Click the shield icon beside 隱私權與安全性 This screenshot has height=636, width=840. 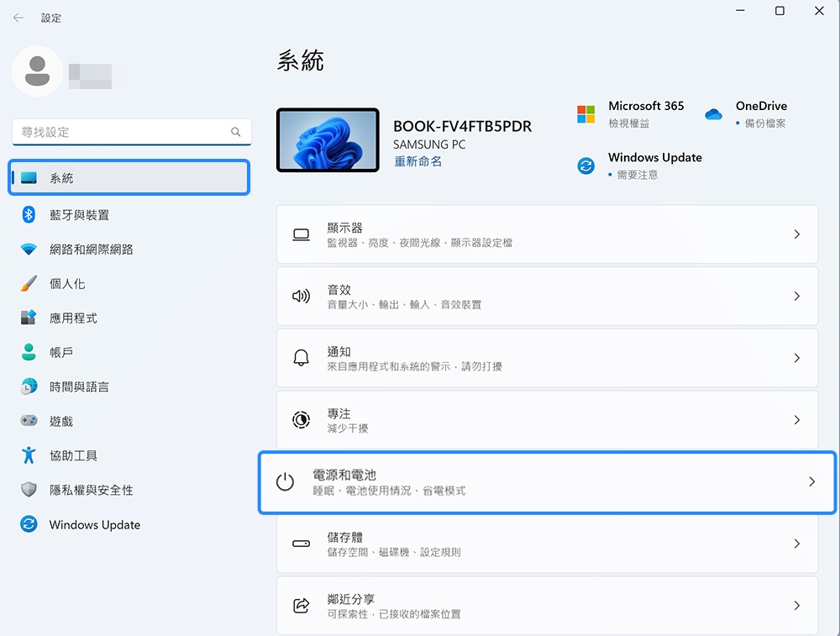click(29, 489)
